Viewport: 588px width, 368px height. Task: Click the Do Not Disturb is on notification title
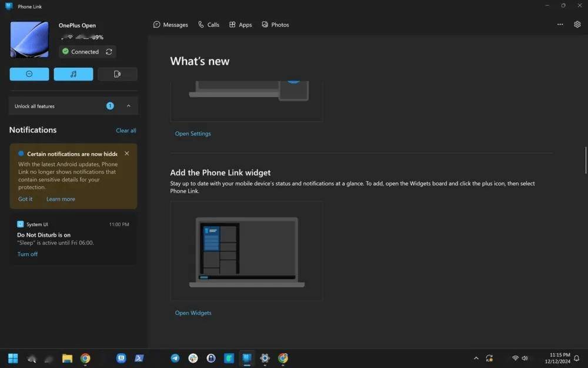[44, 235]
